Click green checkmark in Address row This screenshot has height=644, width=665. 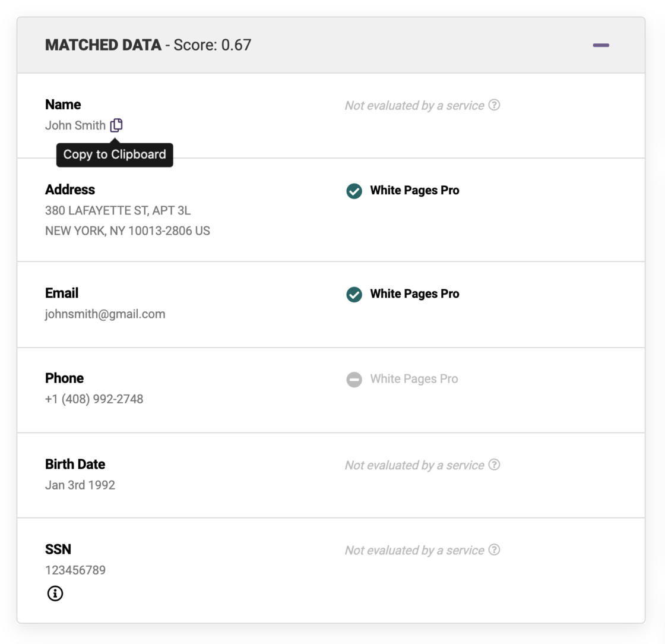tap(354, 191)
